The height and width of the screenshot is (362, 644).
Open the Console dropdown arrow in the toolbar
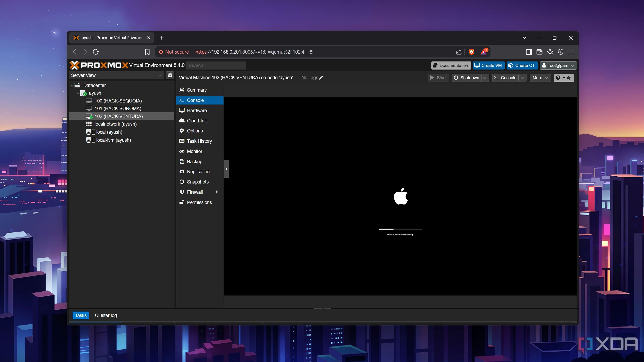pyautogui.click(x=522, y=78)
